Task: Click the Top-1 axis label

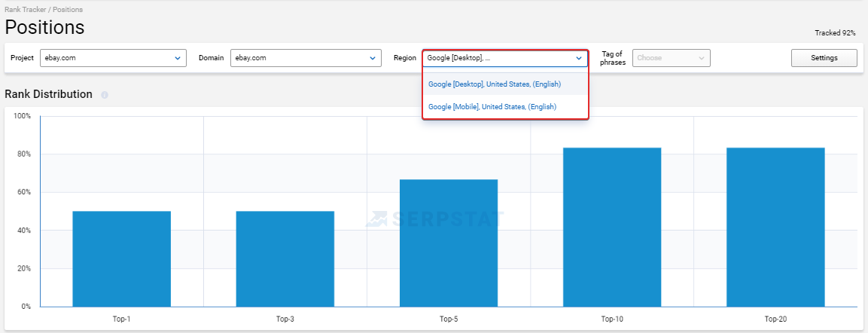Action: tap(121, 319)
